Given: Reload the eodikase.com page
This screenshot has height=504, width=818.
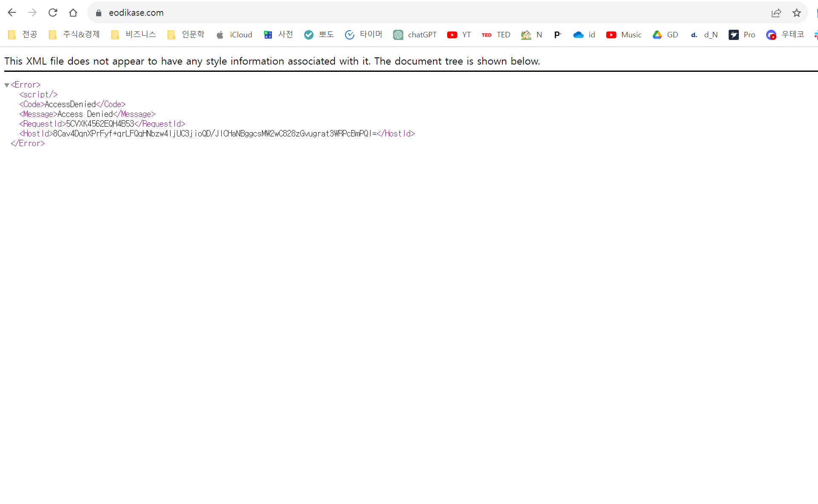Looking at the screenshot, I should click(x=53, y=13).
